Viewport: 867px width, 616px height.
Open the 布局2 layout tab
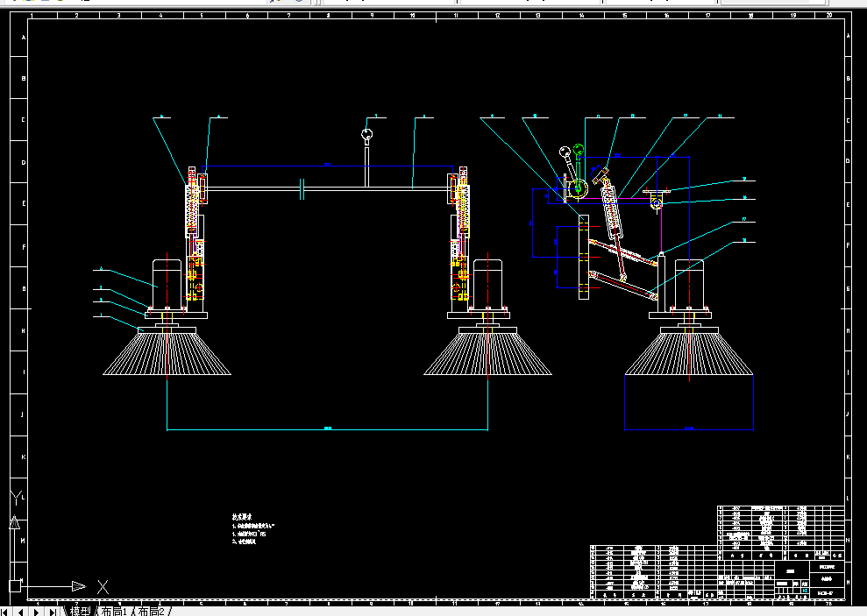[x=151, y=611]
